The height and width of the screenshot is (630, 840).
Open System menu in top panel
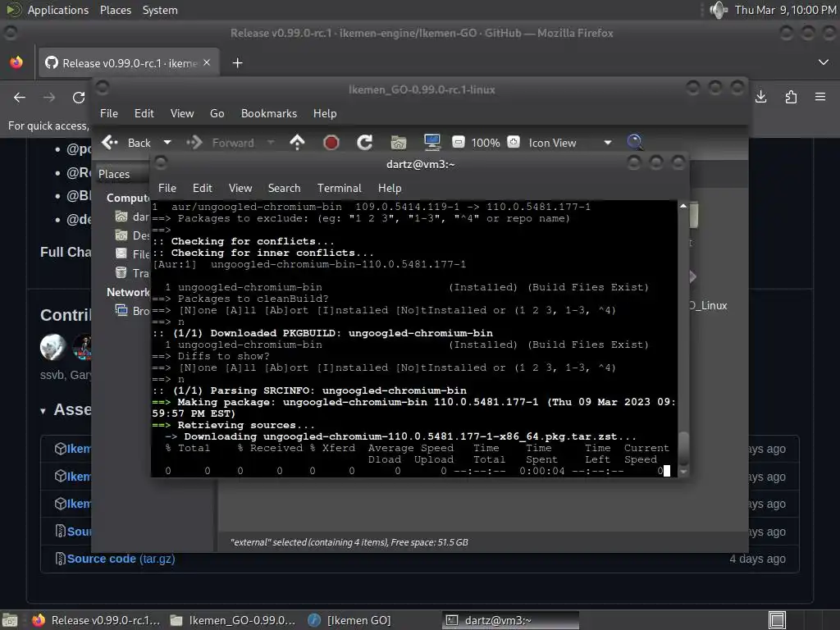click(160, 10)
